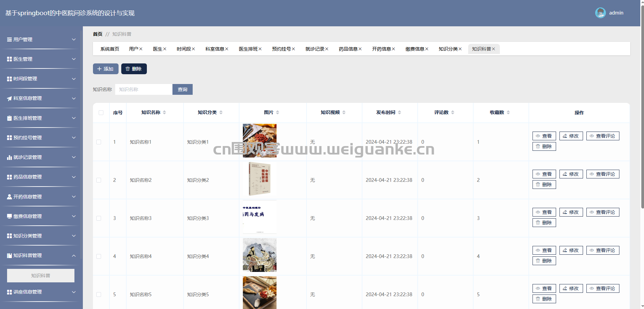Click the 就诊记录管理 bar chart icon
Viewport: 644px width, 309px height.
pos(9,158)
